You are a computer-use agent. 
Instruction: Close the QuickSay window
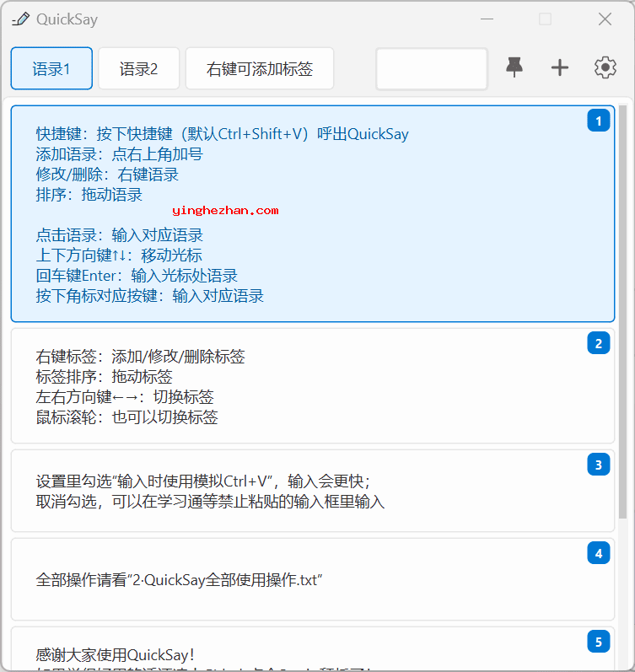click(605, 19)
